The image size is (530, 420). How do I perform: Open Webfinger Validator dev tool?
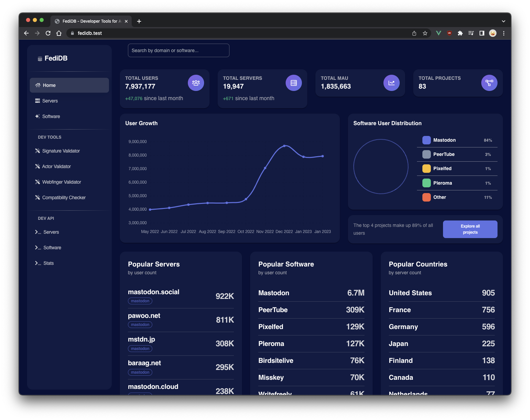(x=69, y=182)
